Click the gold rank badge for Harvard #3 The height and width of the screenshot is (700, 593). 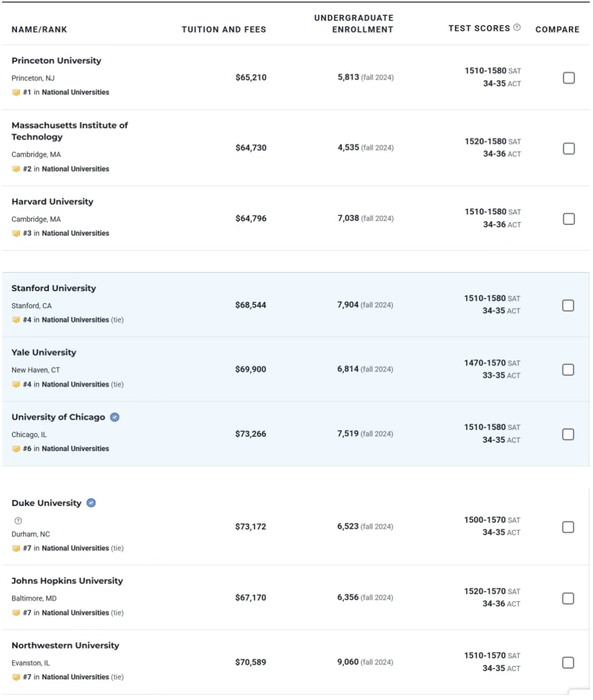[16, 234]
